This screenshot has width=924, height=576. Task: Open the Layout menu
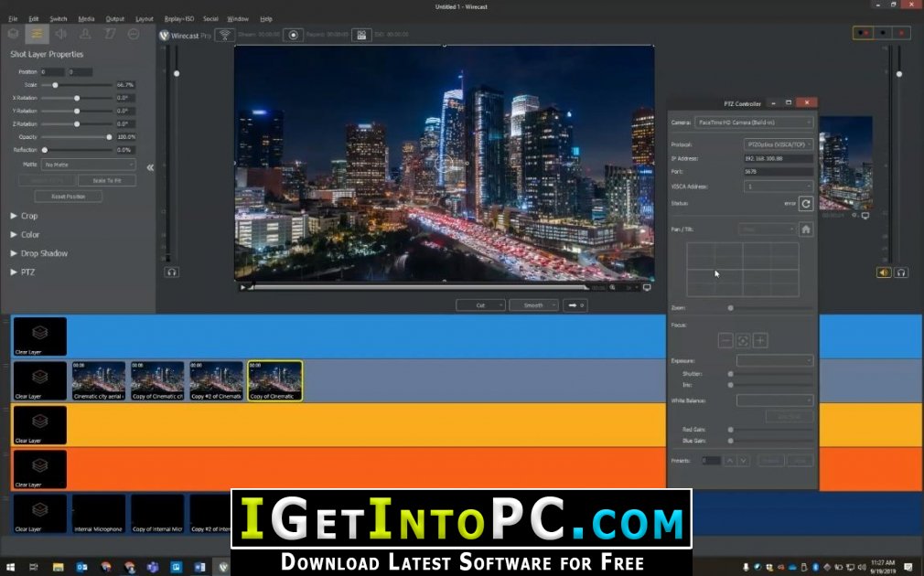145,19
